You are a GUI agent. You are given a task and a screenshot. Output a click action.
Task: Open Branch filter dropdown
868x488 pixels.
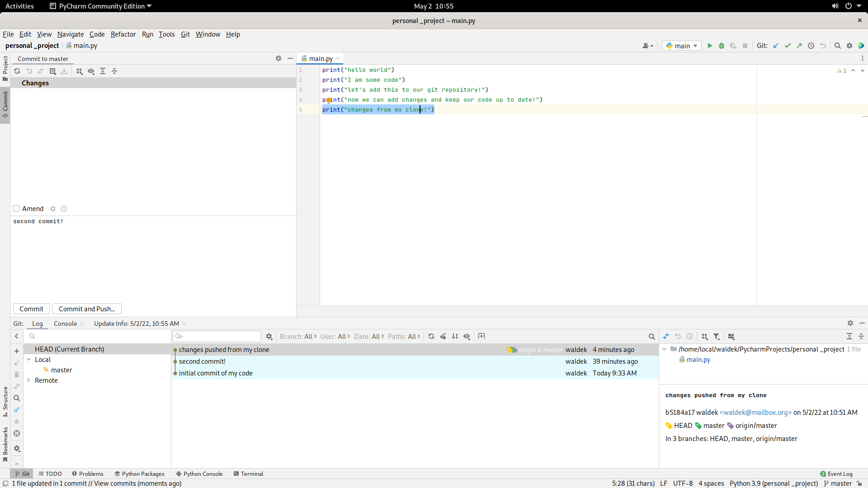coord(298,336)
